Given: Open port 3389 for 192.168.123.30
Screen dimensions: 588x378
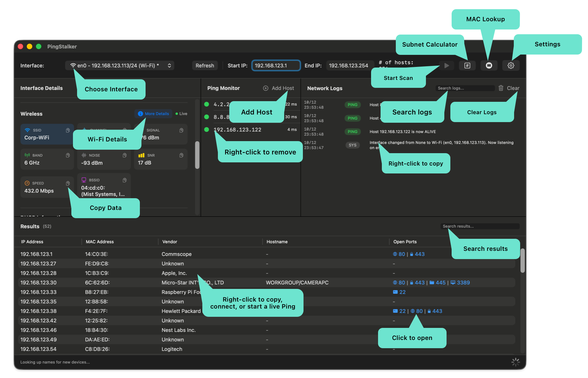Looking at the screenshot, I should coord(463,283).
